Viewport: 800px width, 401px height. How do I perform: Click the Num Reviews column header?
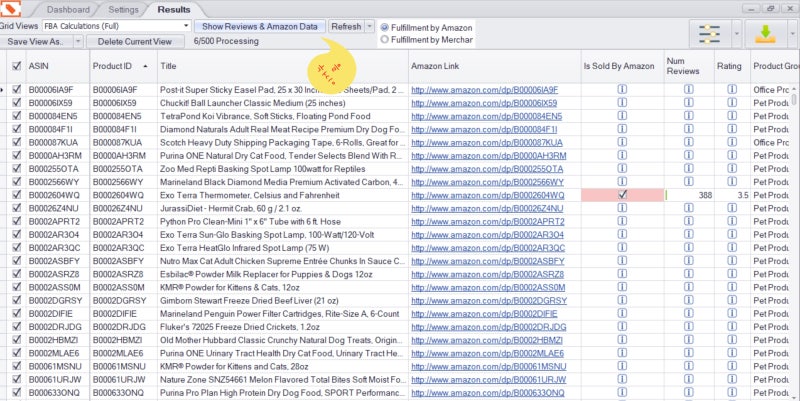coord(689,66)
